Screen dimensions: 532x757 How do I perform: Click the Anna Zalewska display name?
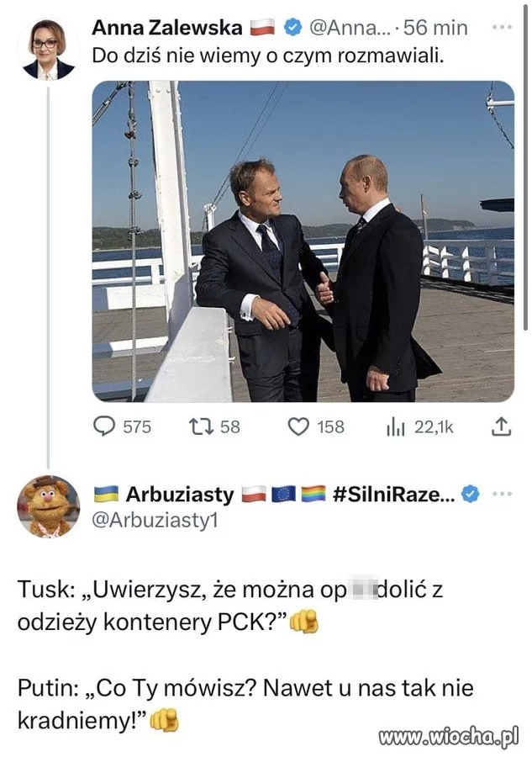[x=166, y=28]
